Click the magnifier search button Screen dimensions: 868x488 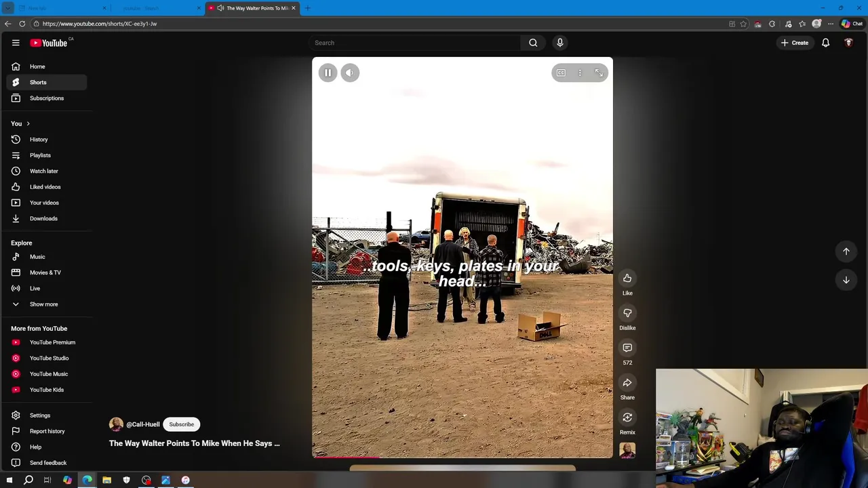click(533, 43)
